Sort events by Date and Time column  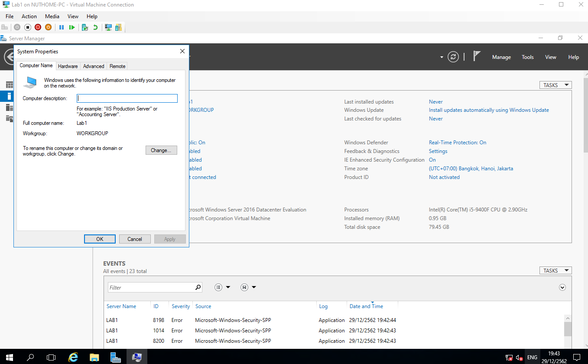[366, 306]
